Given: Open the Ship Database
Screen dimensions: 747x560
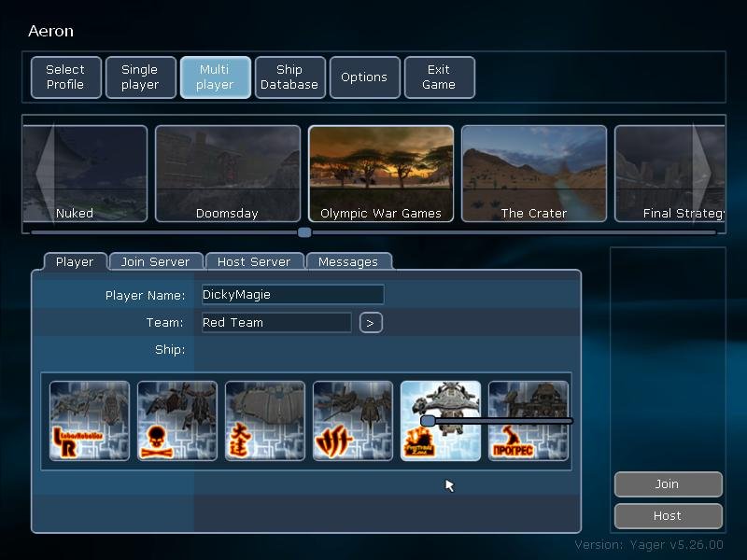Looking at the screenshot, I should point(289,77).
